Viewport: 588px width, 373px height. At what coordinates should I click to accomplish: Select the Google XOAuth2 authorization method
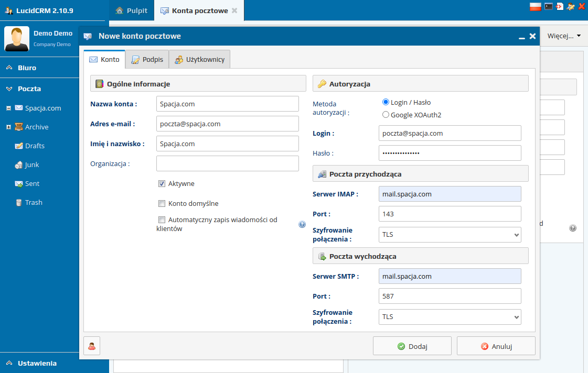(x=386, y=114)
